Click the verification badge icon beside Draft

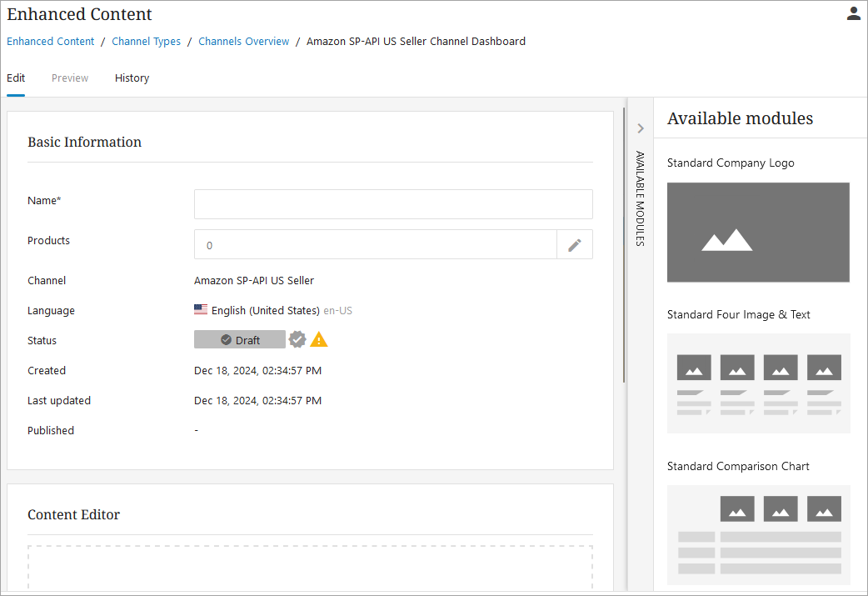point(297,339)
